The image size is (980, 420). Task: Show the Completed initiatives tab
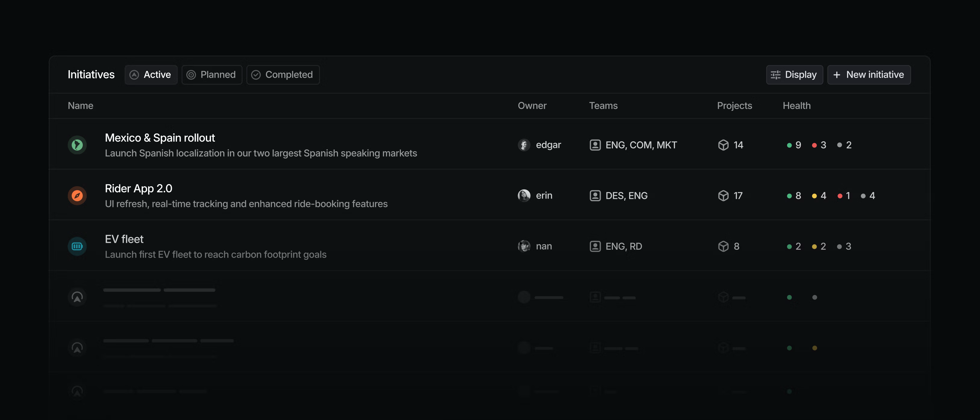(283, 75)
